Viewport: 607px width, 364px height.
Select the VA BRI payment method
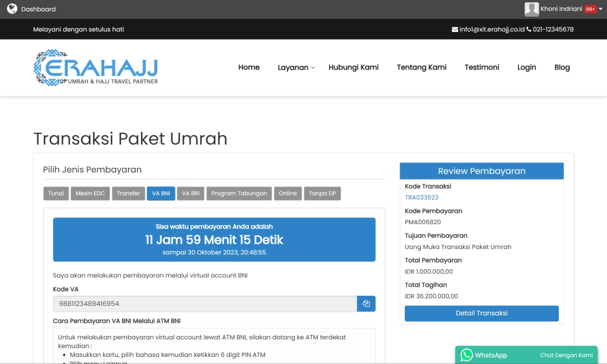pyautogui.click(x=190, y=193)
